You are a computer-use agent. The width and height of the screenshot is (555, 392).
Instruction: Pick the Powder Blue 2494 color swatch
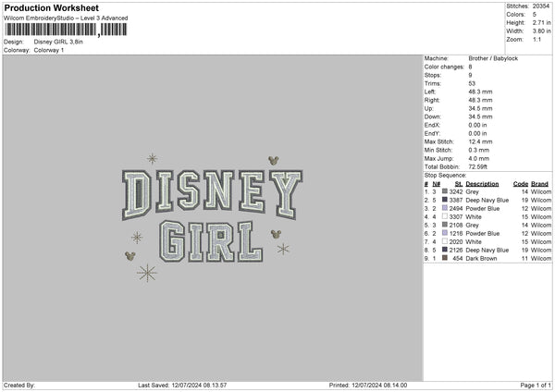pyautogui.click(x=446, y=208)
